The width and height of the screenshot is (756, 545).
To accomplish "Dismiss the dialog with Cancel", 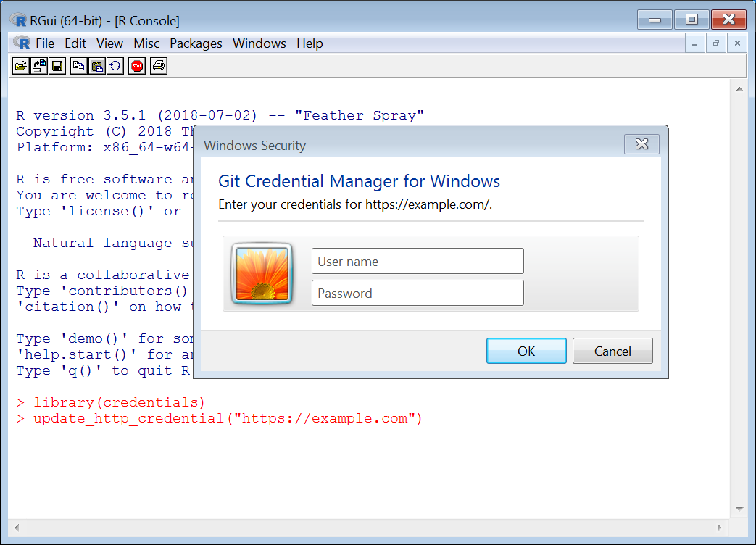I will 612,351.
